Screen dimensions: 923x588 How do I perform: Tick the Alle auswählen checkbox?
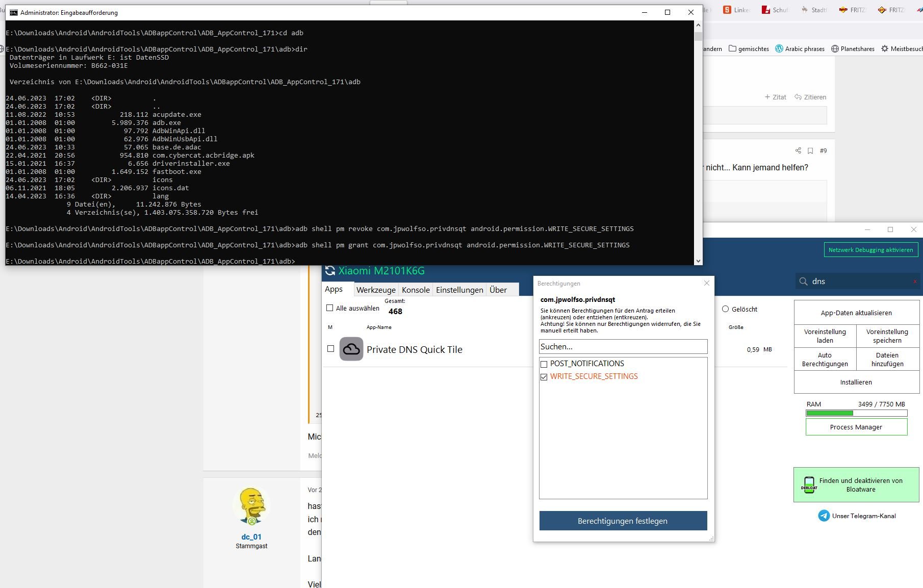[330, 308]
